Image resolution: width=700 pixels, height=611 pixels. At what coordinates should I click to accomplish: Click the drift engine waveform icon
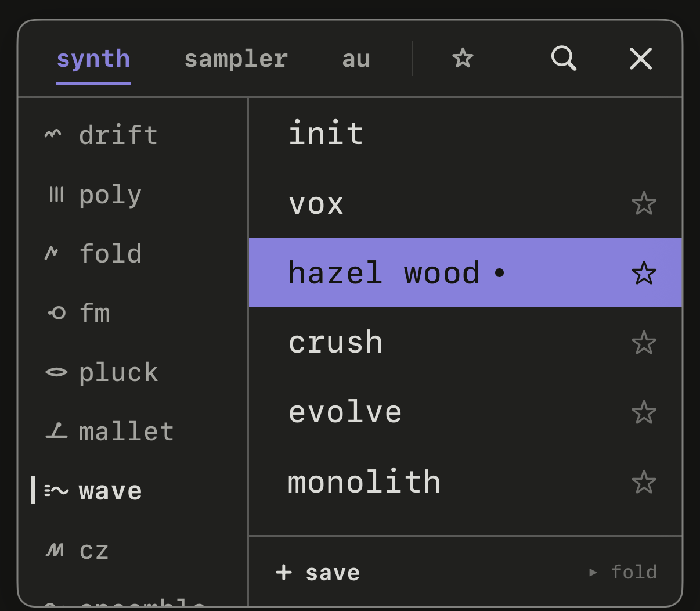[x=53, y=135]
